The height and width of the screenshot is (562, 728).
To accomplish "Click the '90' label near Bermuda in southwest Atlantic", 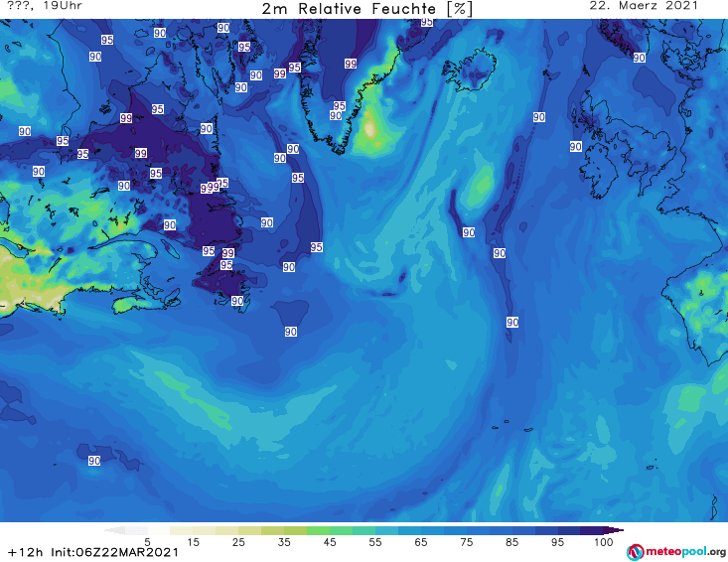I will [x=94, y=461].
